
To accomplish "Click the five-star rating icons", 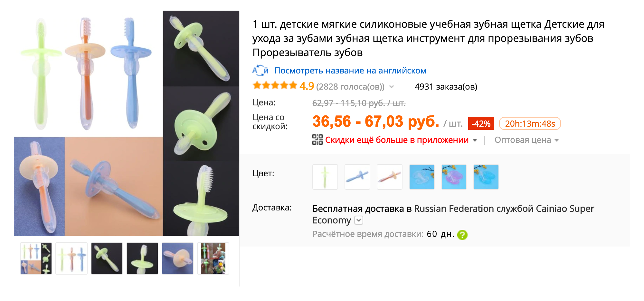I will click(275, 86).
